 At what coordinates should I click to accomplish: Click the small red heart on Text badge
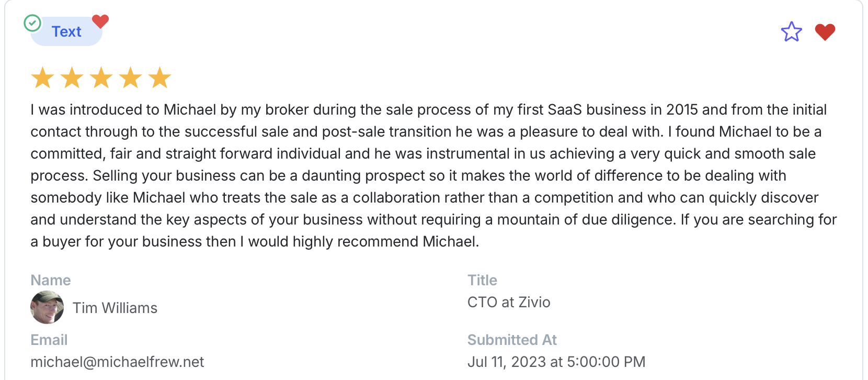[x=100, y=21]
